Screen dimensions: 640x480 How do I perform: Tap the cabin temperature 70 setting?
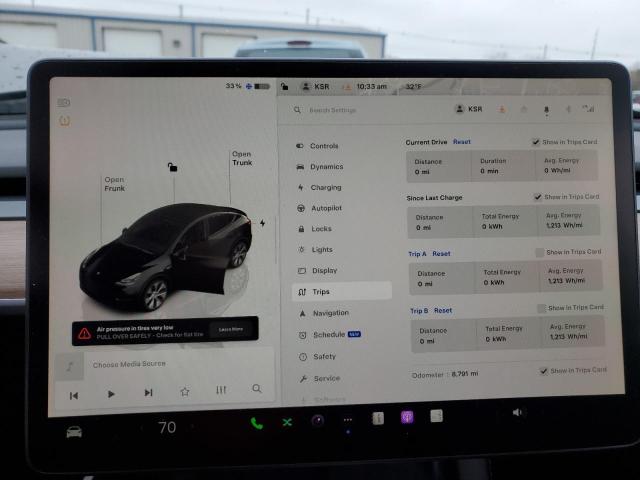coord(167,427)
